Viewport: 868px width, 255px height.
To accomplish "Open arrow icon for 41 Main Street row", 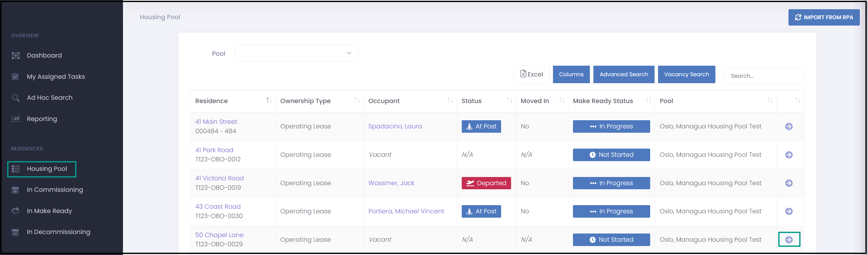I will (x=789, y=127).
